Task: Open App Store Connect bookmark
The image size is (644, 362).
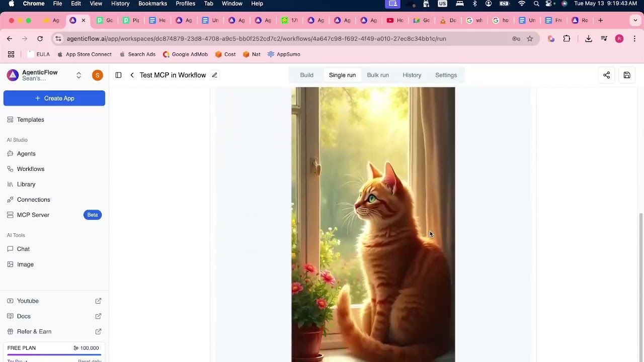Action: [x=84, y=54]
